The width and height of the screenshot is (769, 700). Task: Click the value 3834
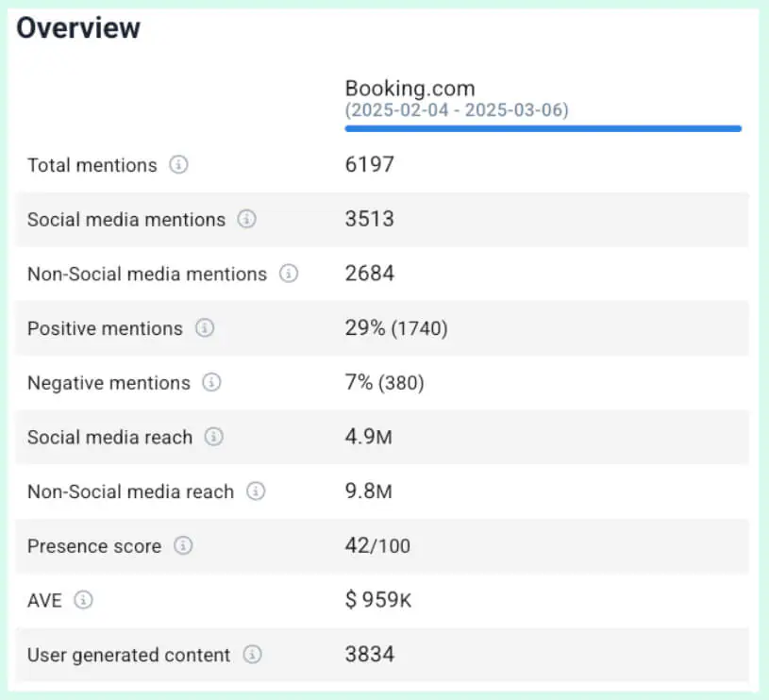pos(369,655)
